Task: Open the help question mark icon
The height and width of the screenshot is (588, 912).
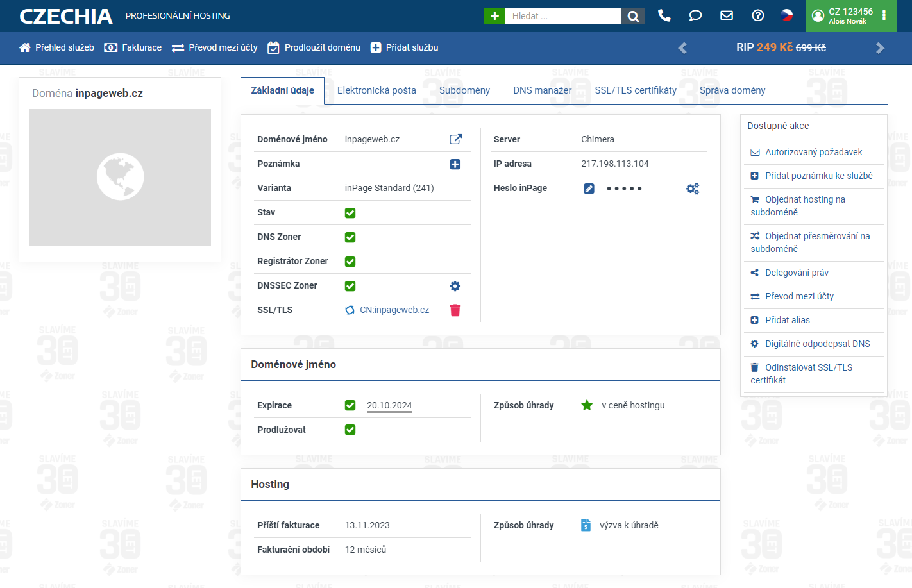Action: tap(758, 15)
